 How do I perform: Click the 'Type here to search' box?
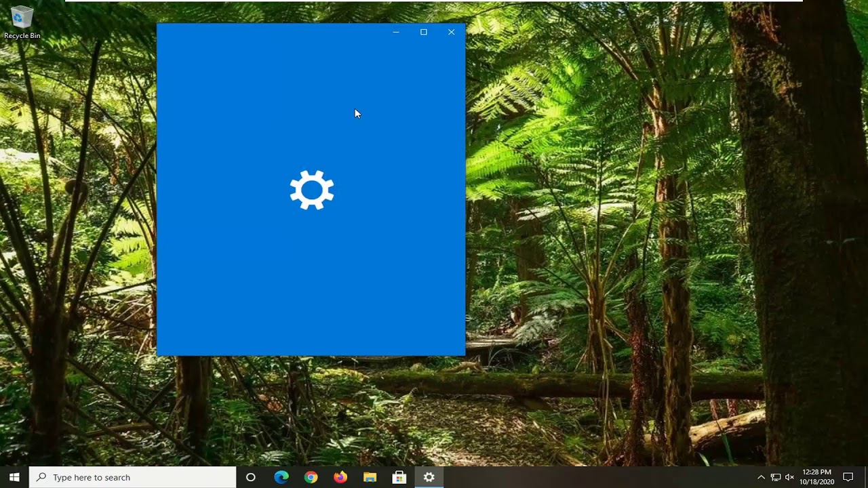(133, 477)
